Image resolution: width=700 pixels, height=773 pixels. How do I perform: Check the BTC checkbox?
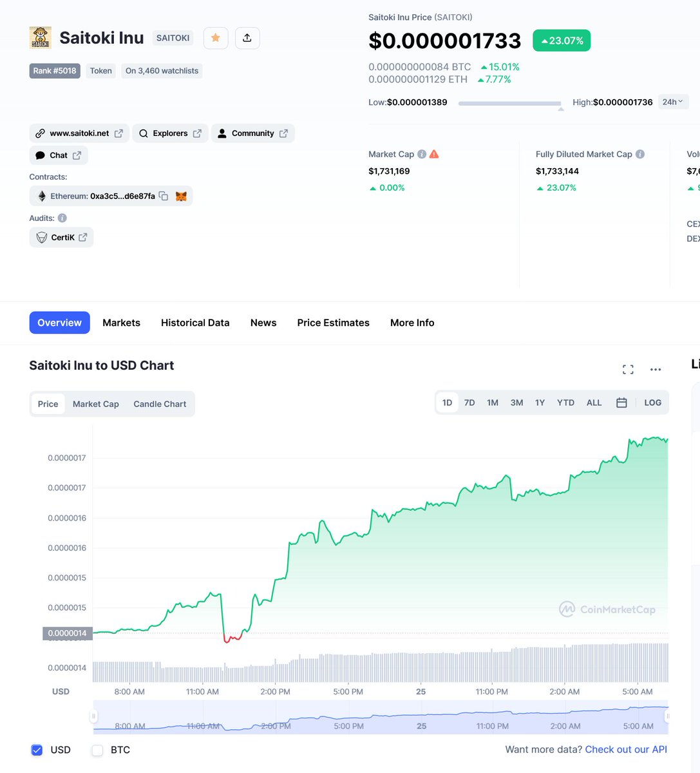97,750
